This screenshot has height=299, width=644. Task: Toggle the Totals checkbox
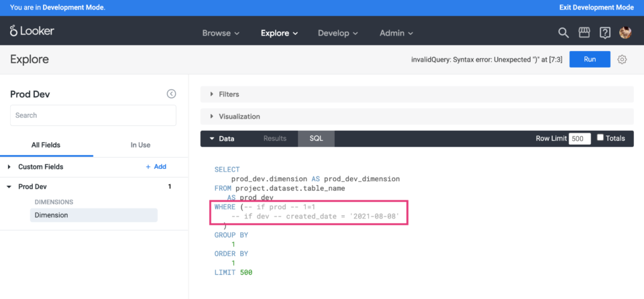click(600, 138)
